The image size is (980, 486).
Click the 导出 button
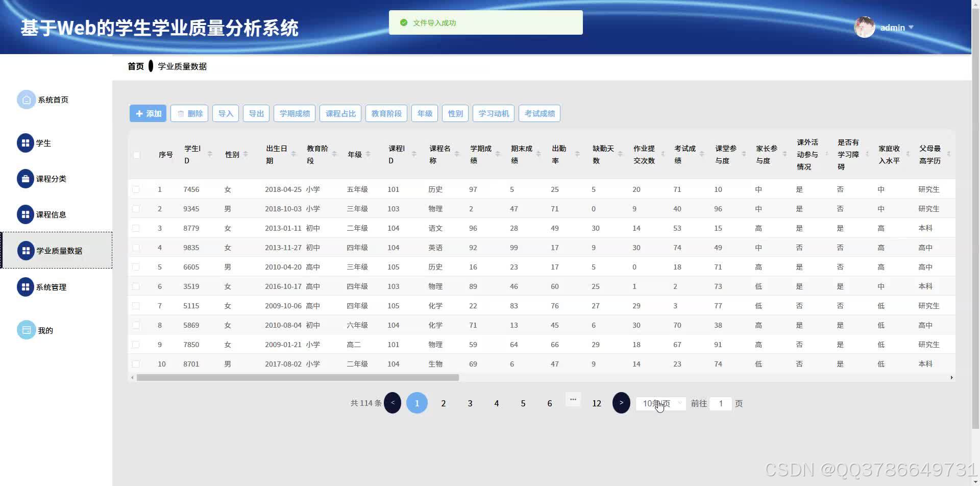(x=256, y=113)
